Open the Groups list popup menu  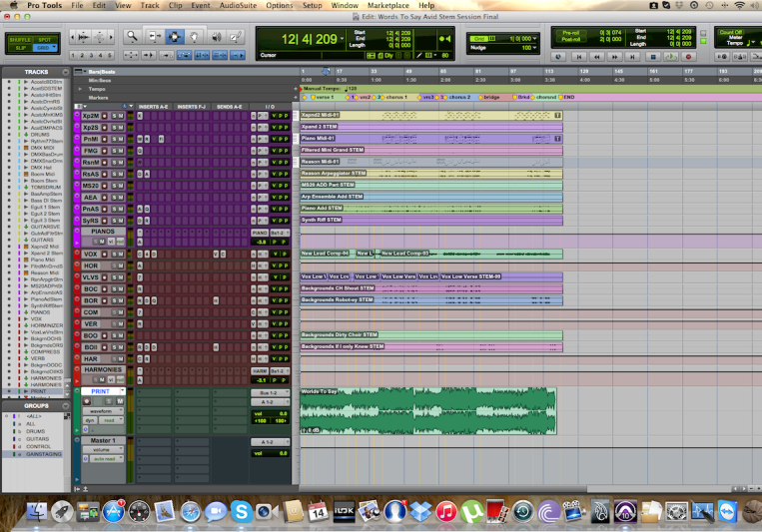[66, 405]
